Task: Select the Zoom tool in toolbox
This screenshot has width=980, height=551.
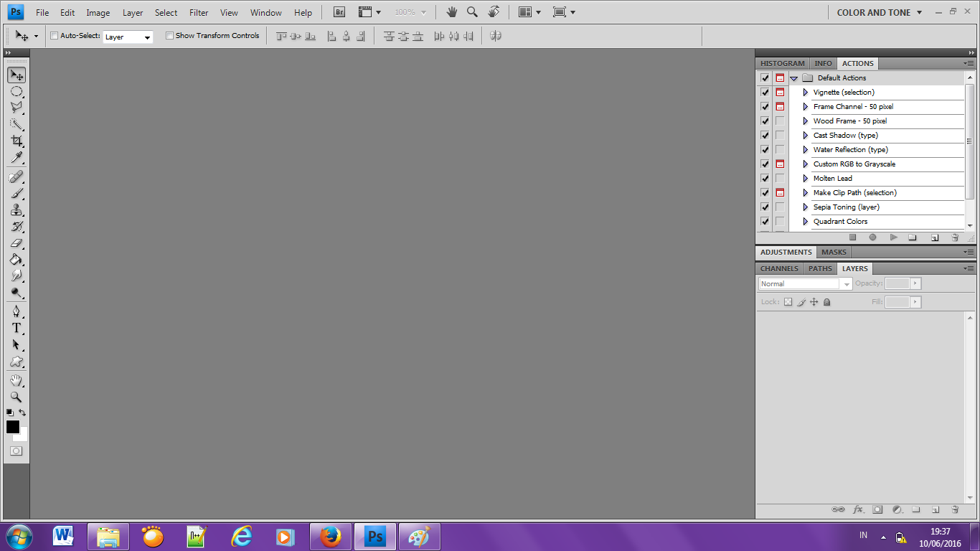Action: pyautogui.click(x=17, y=397)
